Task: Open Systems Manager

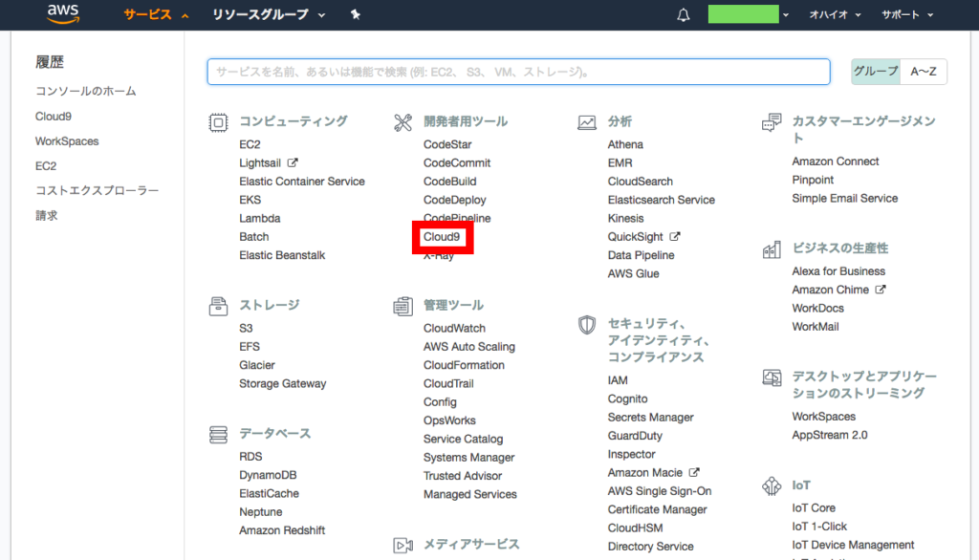Action: pyautogui.click(x=468, y=458)
